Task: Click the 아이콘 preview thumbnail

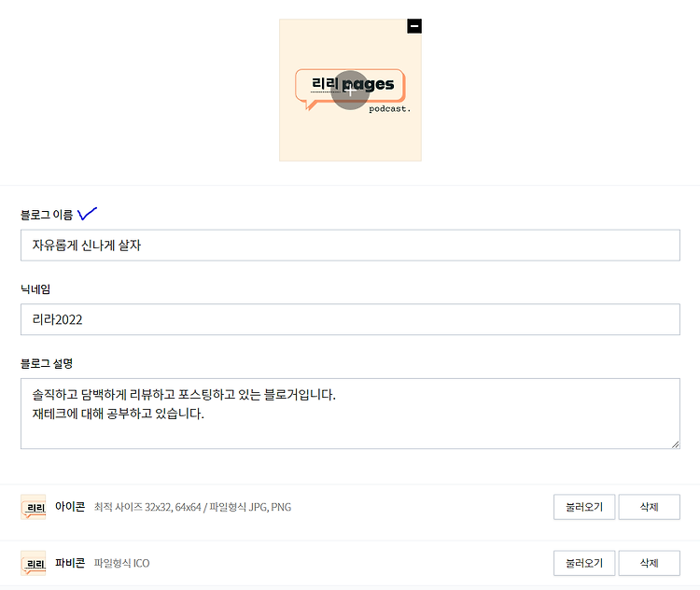Action: (33, 507)
